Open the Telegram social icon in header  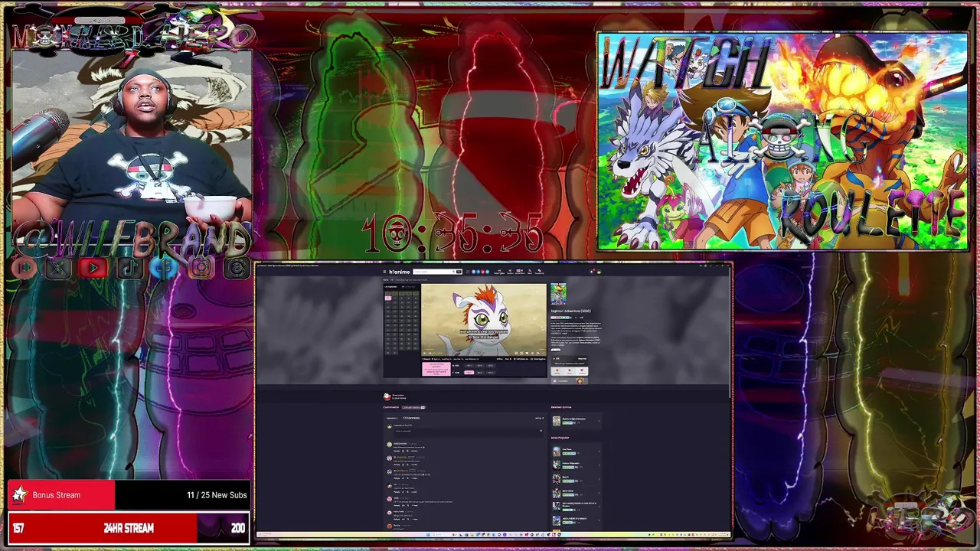pyautogui.click(x=479, y=272)
